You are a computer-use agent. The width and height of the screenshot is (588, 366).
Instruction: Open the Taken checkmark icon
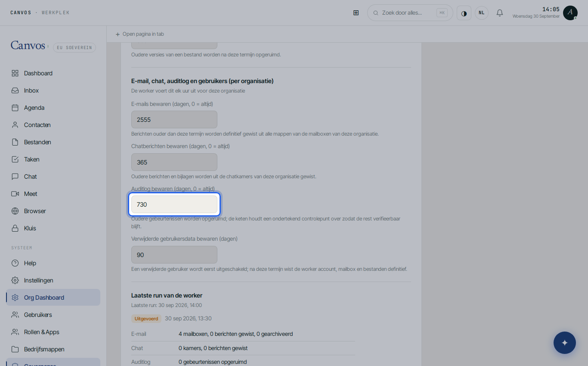tap(15, 159)
